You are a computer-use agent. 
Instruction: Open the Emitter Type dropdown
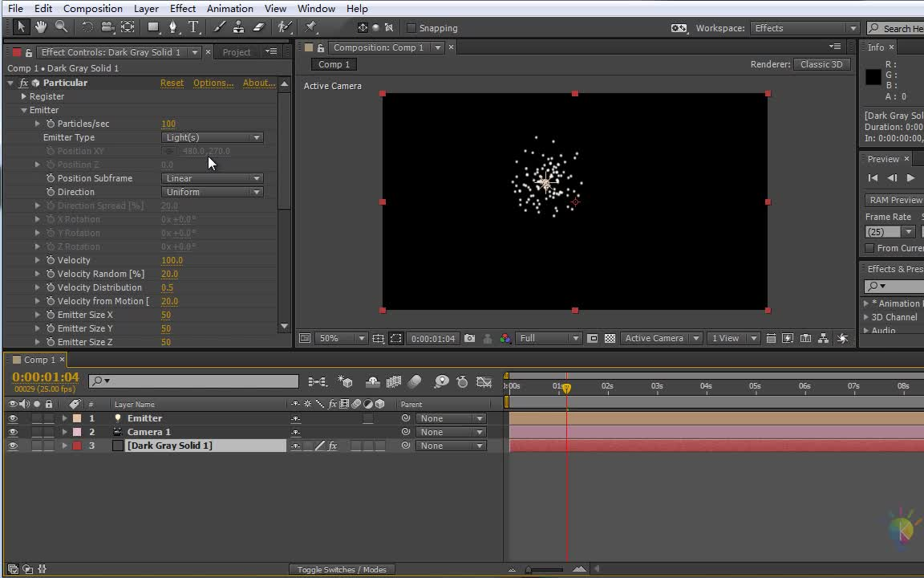point(213,137)
